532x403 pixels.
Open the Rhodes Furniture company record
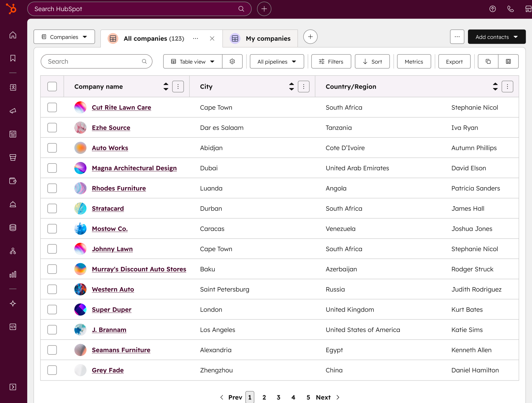[x=119, y=188]
